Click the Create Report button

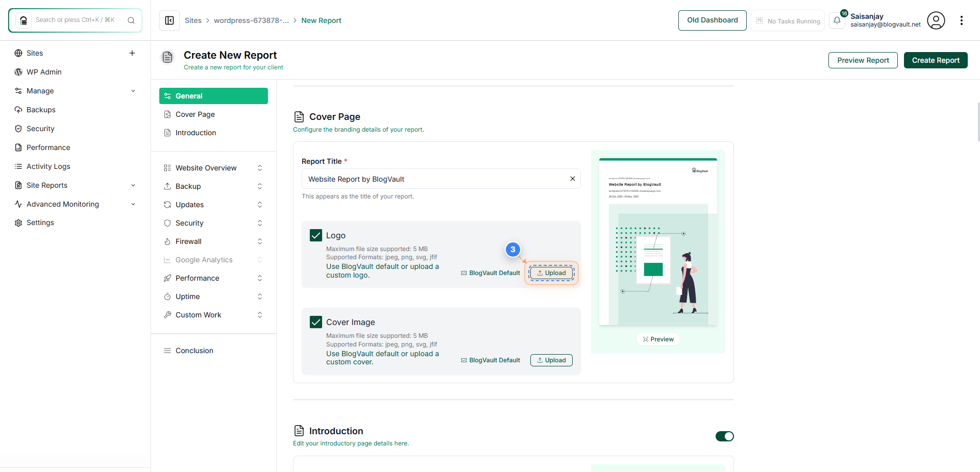[936, 60]
